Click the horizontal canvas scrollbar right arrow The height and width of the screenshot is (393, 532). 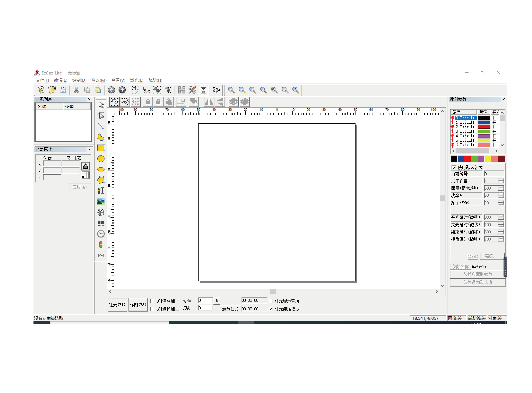437,292
